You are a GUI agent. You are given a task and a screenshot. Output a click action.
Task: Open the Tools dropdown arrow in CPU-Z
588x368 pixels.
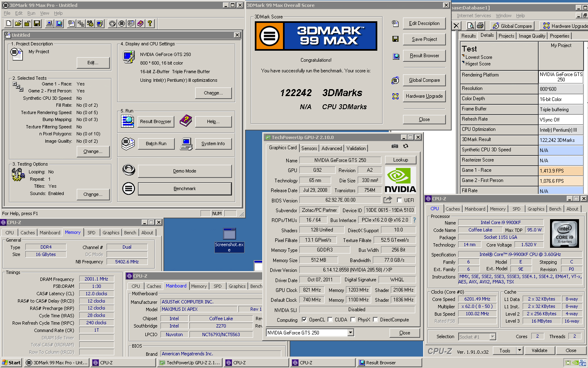pyautogui.click(x=519, y=350)
